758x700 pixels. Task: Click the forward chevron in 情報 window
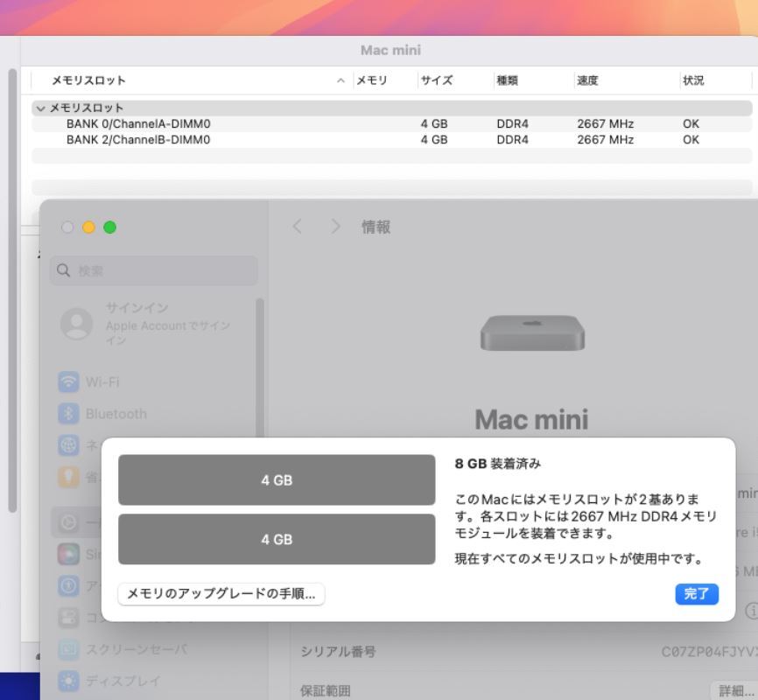pos(335,227)
